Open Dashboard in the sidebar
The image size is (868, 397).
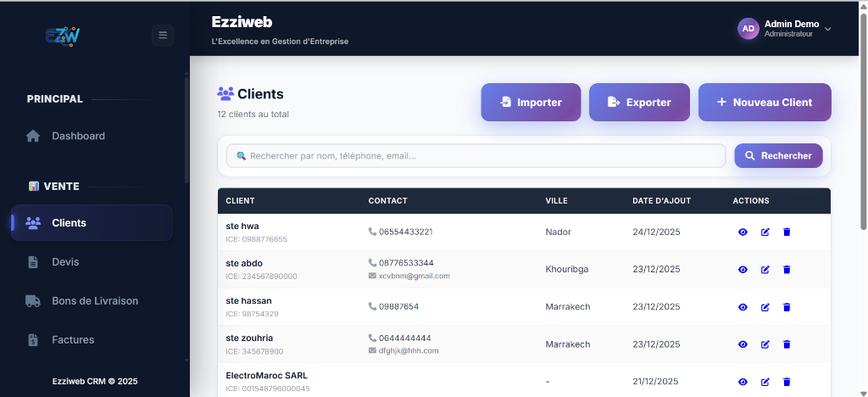coord(92,136)
